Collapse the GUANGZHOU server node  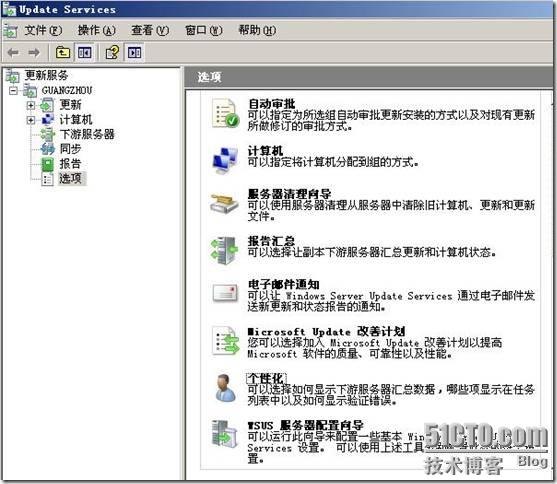click(x=13, y=91)
